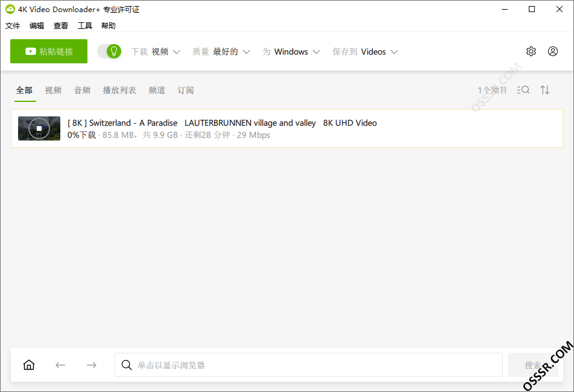Open the 为 Windows format dropdown
Viewport: 574px width, 392px height.
(x=291, y=52)
